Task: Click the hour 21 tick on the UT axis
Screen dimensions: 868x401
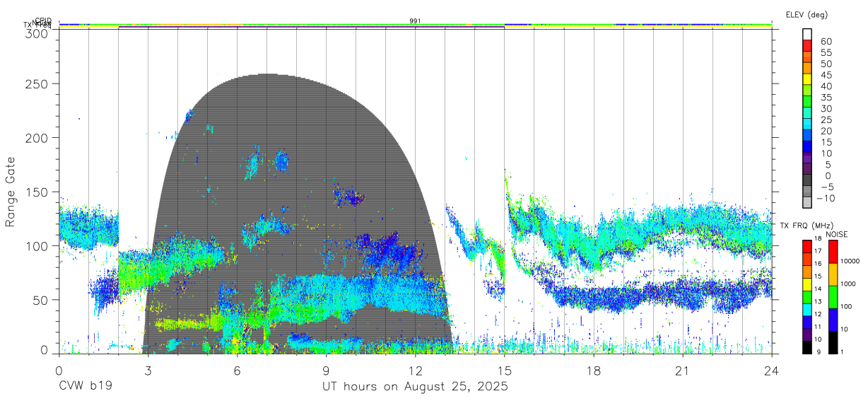Action: coord(682,371)
